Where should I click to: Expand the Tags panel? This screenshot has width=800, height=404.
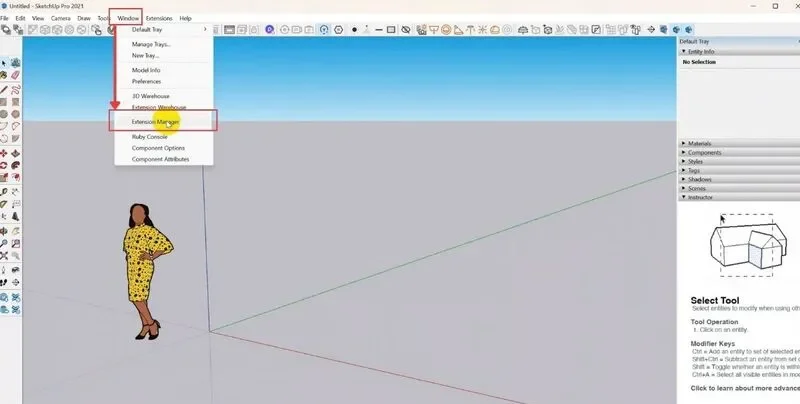[x=739, y=170]
